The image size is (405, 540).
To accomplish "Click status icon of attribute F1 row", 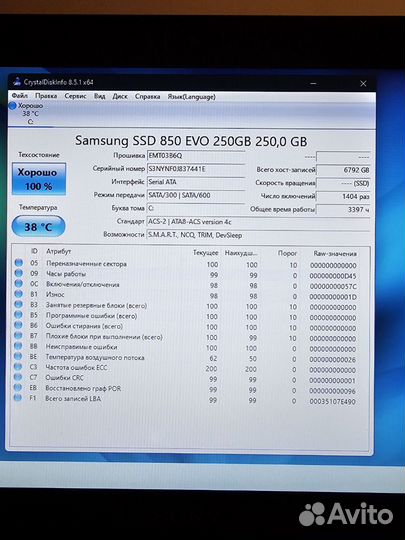I will pos(18,398).
